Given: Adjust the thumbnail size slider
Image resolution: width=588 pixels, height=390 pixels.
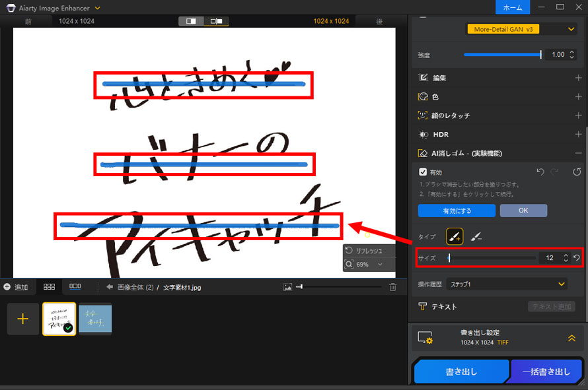Looking at the screenshot, I should click(x=339, y=287).
